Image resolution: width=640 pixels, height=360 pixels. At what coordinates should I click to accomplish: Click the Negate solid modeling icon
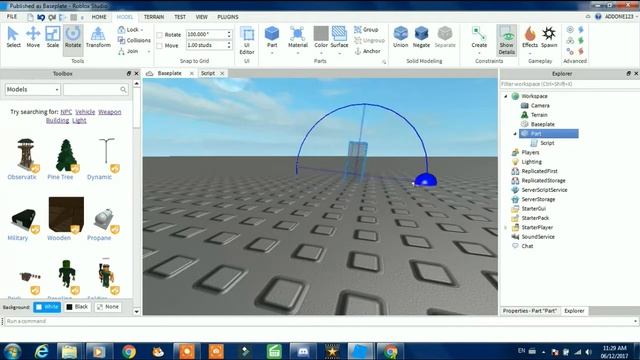(x=421, y=37)
